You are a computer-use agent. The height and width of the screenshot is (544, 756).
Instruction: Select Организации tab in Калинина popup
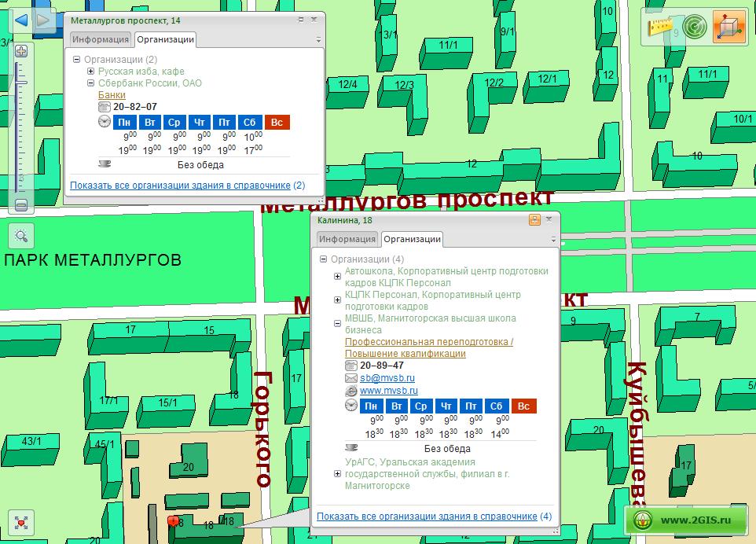[x=412, y=239]
